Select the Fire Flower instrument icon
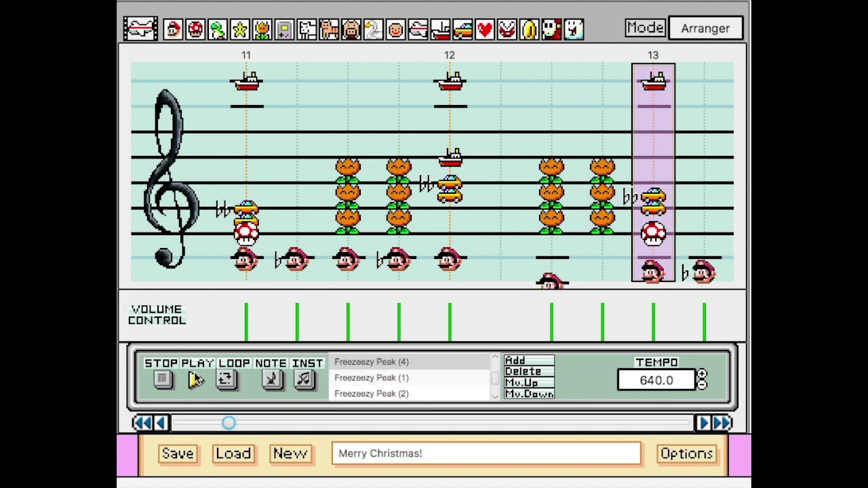This screenshot has width=868, height=488. coord(262,29)
